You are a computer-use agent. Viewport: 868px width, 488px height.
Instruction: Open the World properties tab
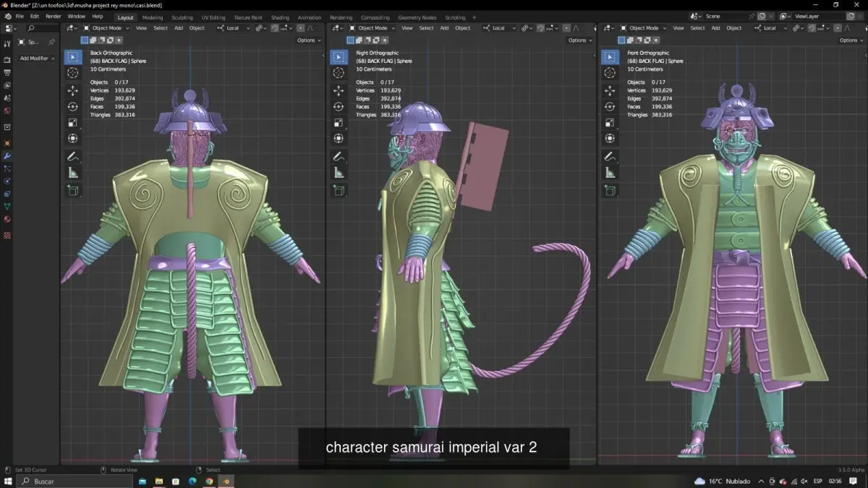[7, 111]
